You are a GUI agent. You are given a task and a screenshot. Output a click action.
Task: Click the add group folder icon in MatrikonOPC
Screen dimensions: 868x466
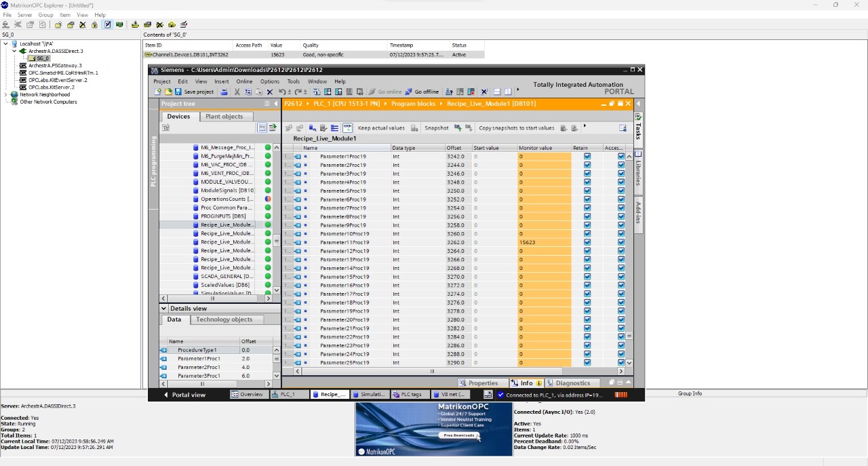pos(58,24)
